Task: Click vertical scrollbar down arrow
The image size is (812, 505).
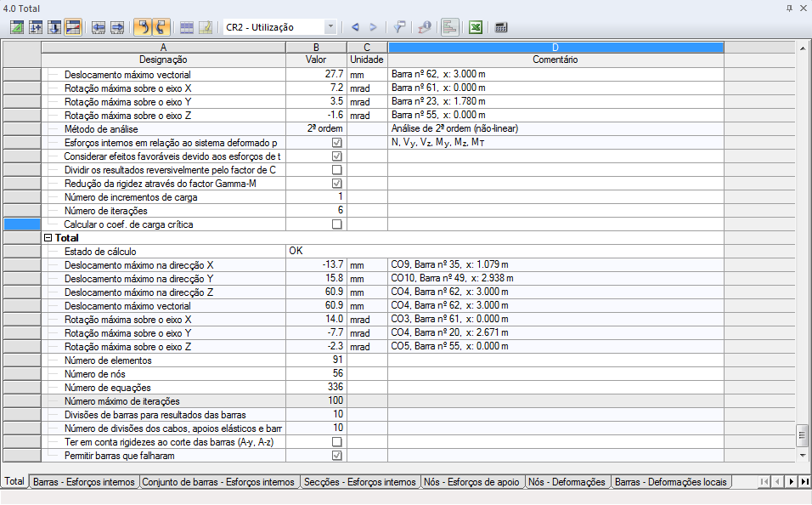Action: [803, 456]
